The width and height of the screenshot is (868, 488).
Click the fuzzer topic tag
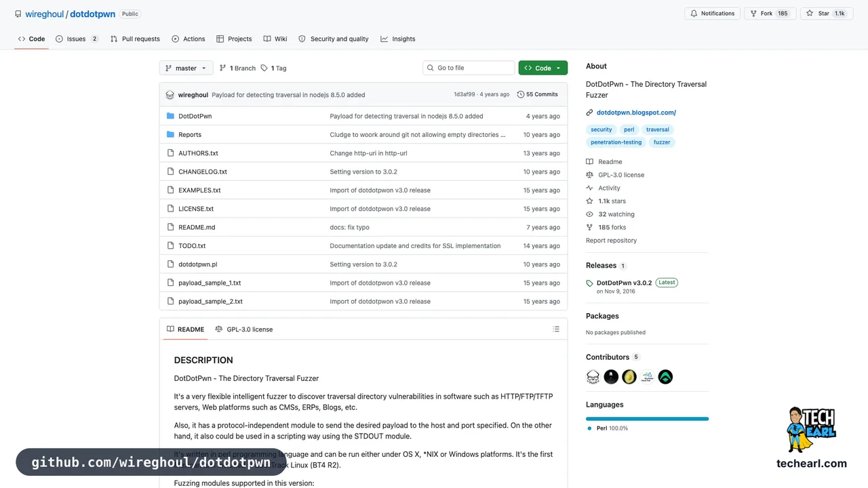(x=662, y=142)
